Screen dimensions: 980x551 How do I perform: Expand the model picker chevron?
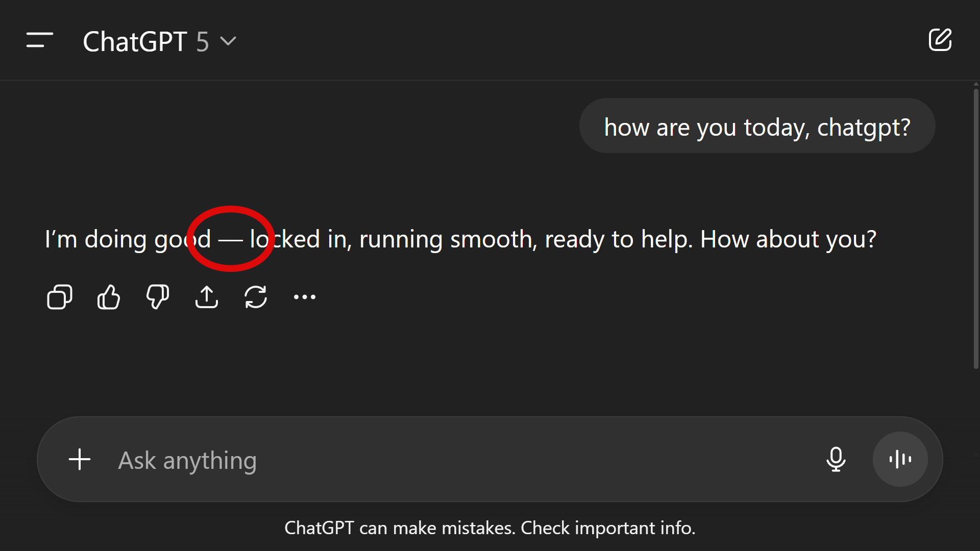229,41
